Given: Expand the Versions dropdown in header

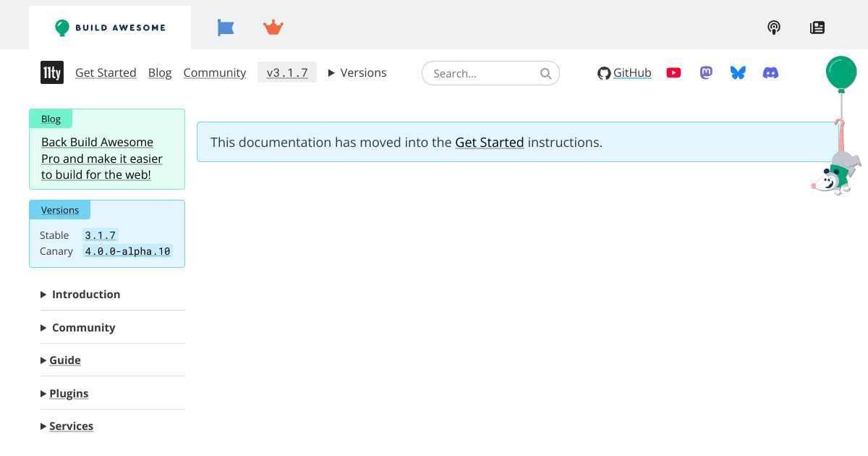Looking at the screenshot, I should point(357,72).
